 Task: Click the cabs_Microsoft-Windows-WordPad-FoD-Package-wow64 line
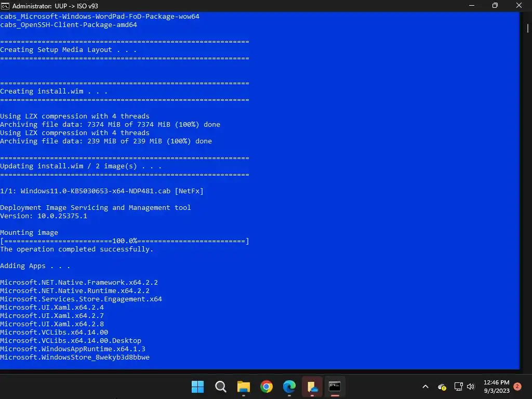pos(100,16)
